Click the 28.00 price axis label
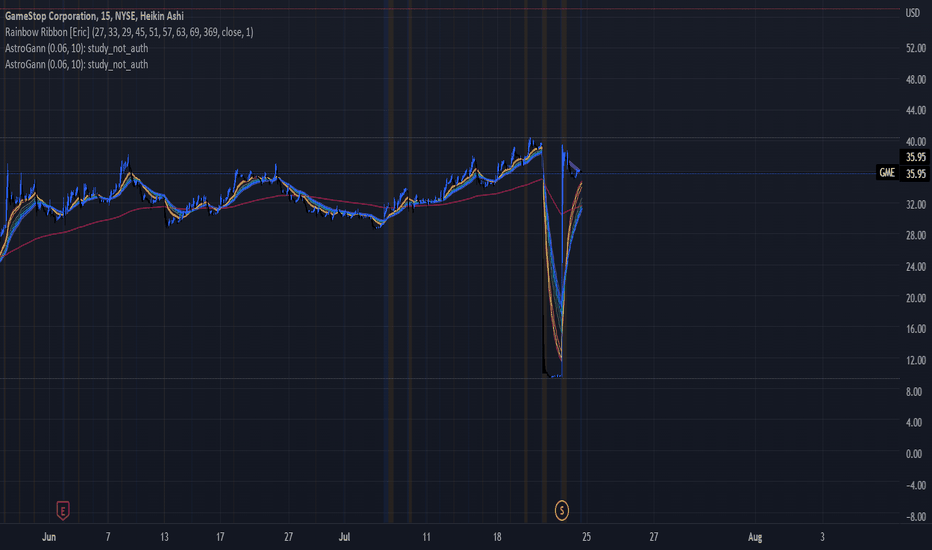This screenshot has width=932, height=550. 915,235
